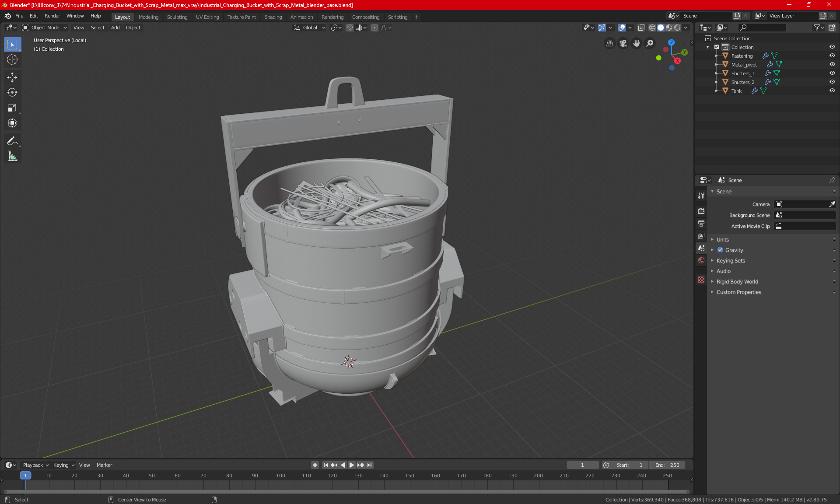Click frame 100 on the timeline
840x504 pixels.
(280, 476)
